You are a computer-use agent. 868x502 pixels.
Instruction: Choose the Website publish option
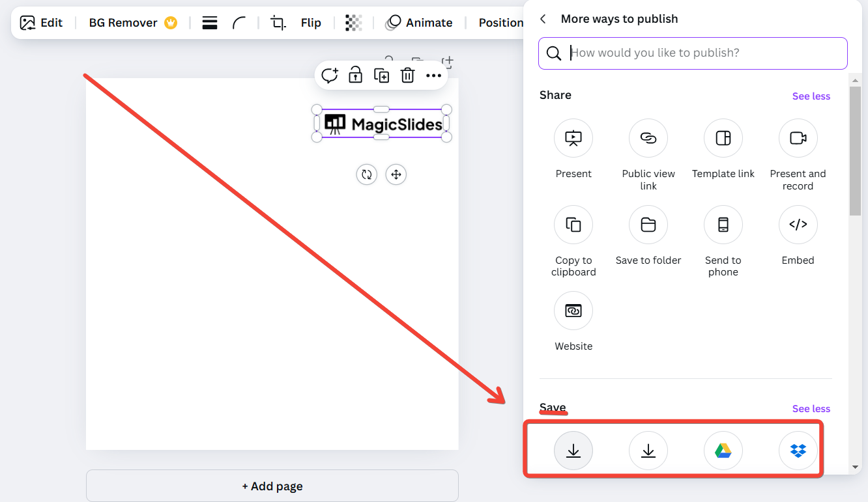(573, 322)
